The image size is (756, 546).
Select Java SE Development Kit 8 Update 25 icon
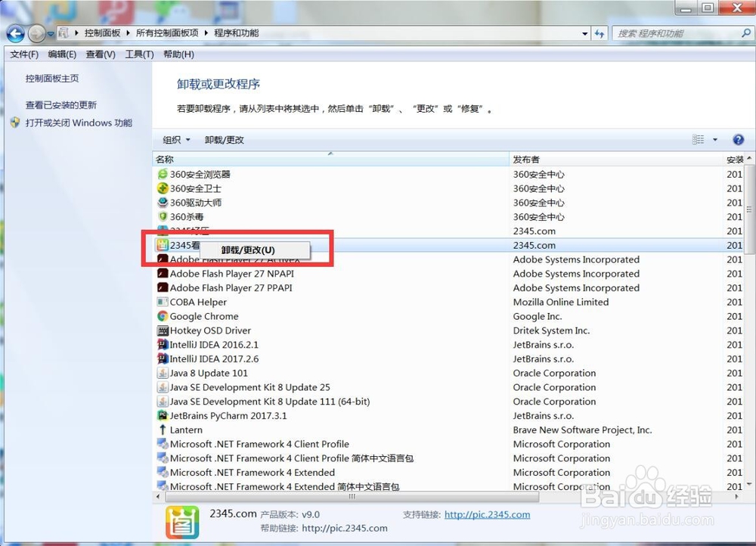pos(163,387)
